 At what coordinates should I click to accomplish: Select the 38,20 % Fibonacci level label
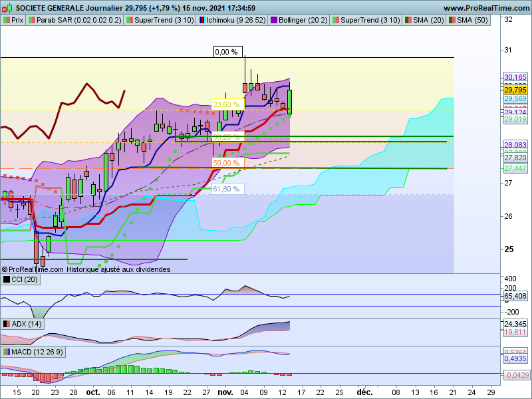[227, 137]
